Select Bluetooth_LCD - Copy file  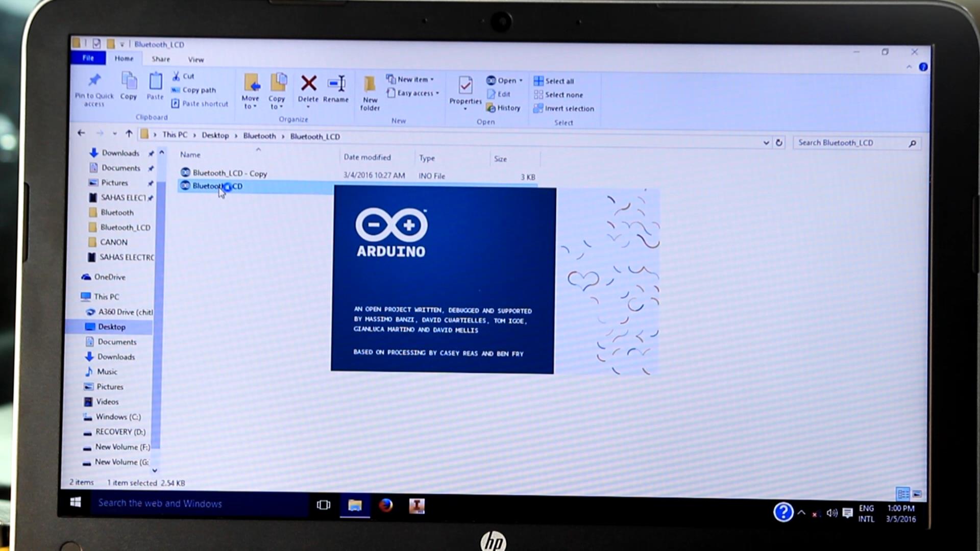[229, 173]
